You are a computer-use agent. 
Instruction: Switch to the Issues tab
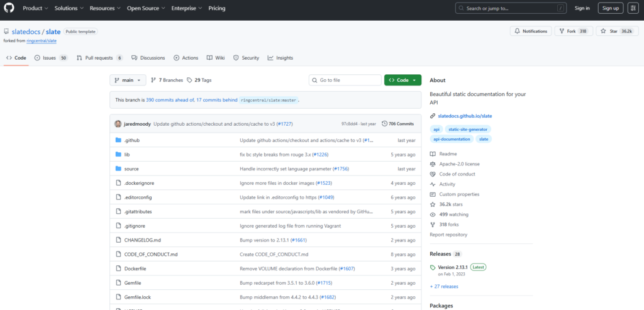click(51, 58)
